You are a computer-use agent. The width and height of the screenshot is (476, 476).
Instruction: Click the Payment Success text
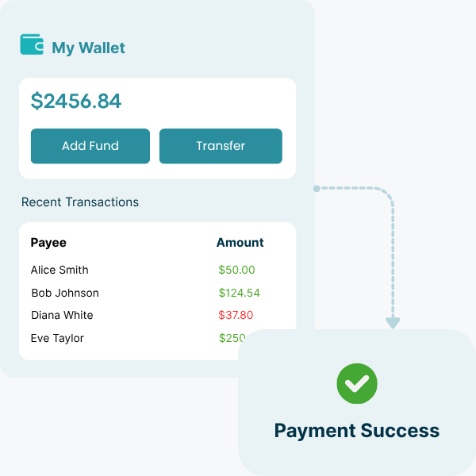click(x=357, y=431)
